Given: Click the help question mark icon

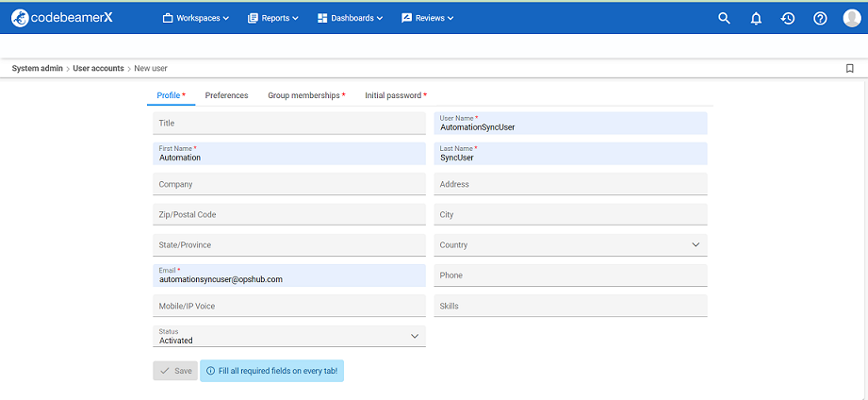Looking at the screenshot, I should [820, 18].
